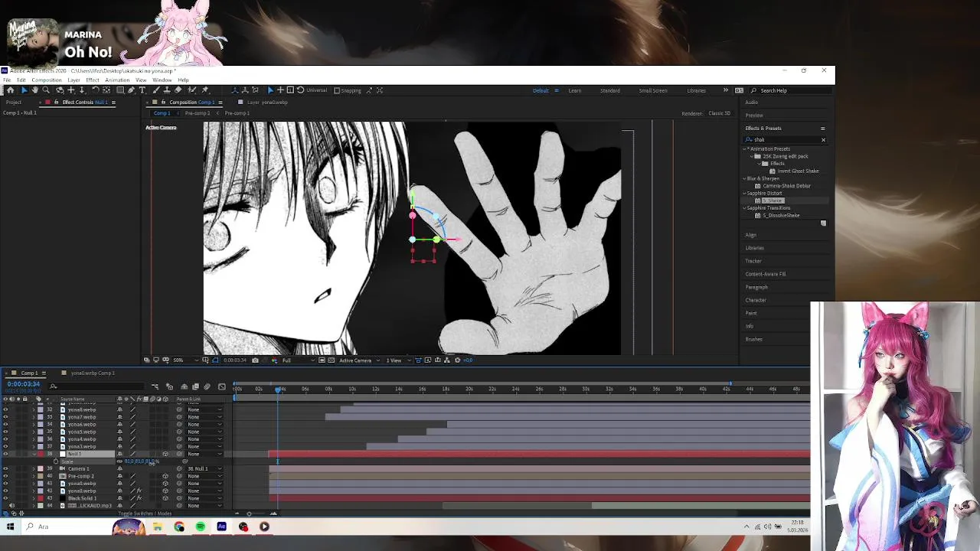Hide the yona3.webp layer

point(5,446)
